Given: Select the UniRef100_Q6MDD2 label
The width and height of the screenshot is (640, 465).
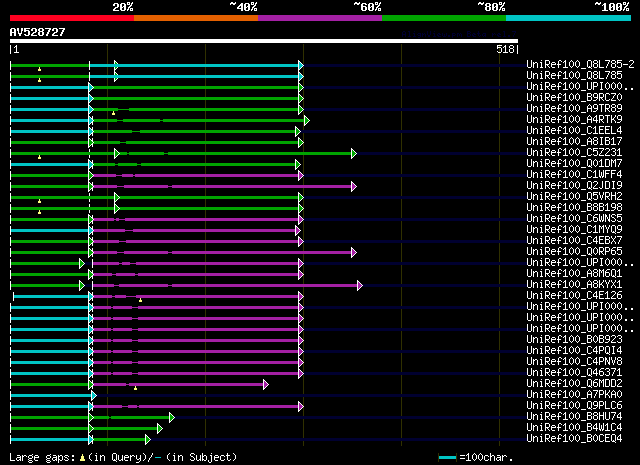Looking at the screenshot, I should pos(574,384).
